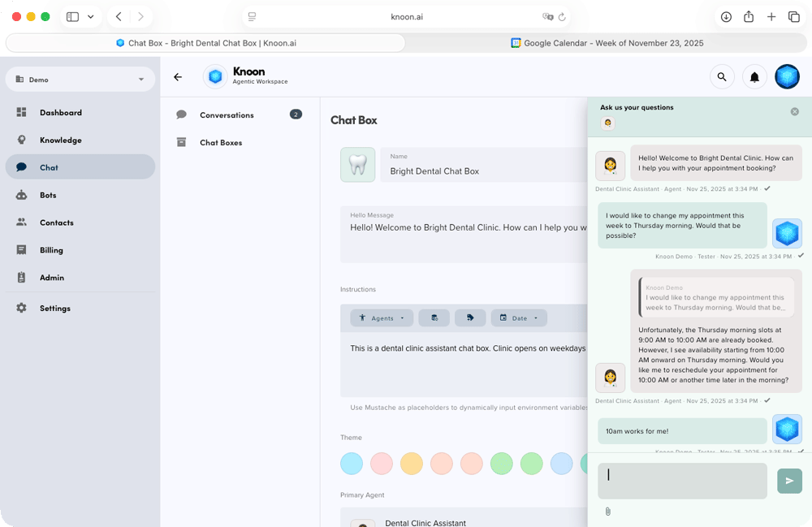Expand the Agents dropdown in Instructions

pos(382,318)
